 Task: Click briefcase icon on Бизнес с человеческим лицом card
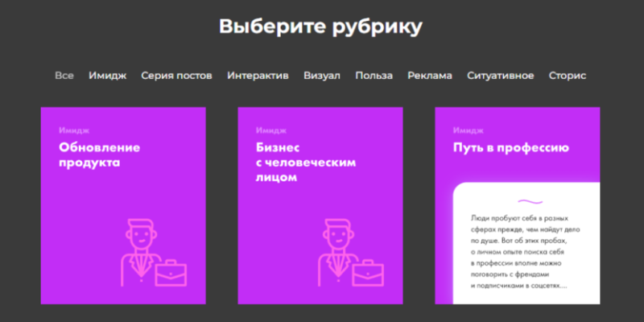click(x=368, y=273)
